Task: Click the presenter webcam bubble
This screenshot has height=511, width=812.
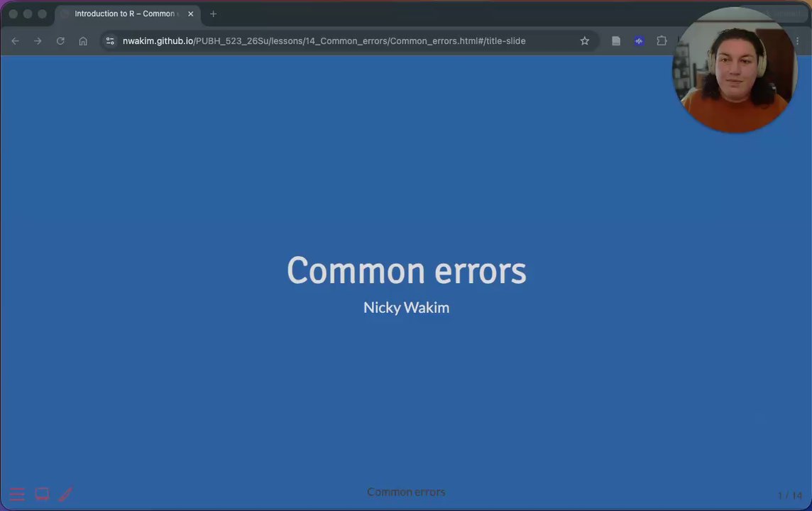Action: 735,70
